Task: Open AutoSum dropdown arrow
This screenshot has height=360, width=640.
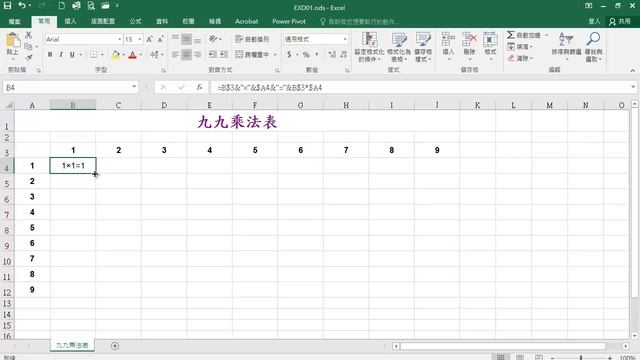Action: (547, 36)
